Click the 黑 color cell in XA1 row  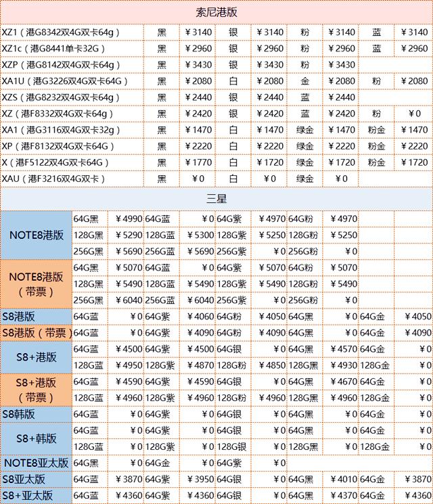(162, 130)
